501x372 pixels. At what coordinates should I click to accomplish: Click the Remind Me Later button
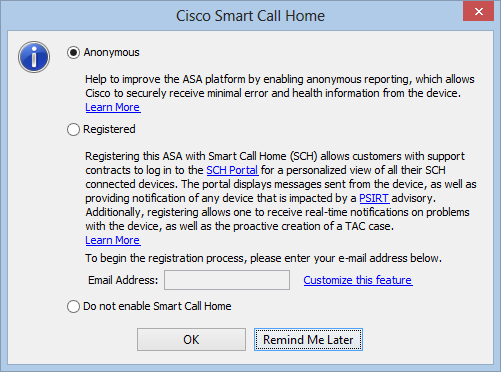click(308, 340)
